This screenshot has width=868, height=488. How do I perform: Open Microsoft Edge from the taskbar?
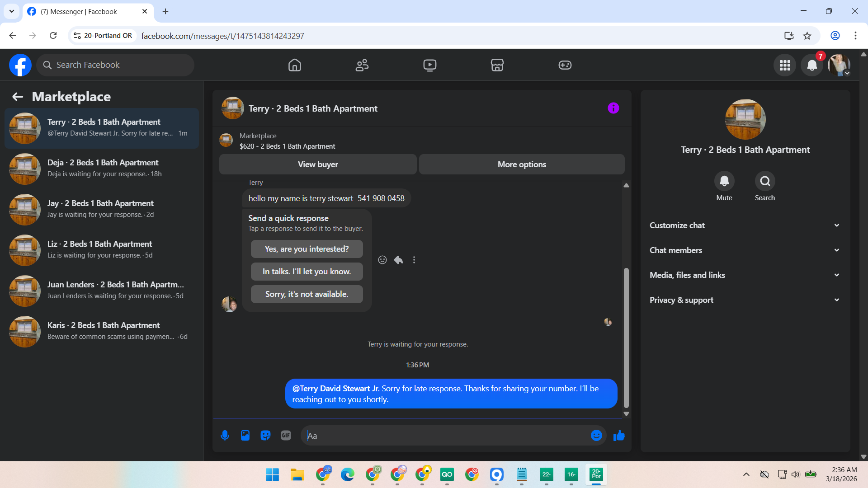point(347,475)
